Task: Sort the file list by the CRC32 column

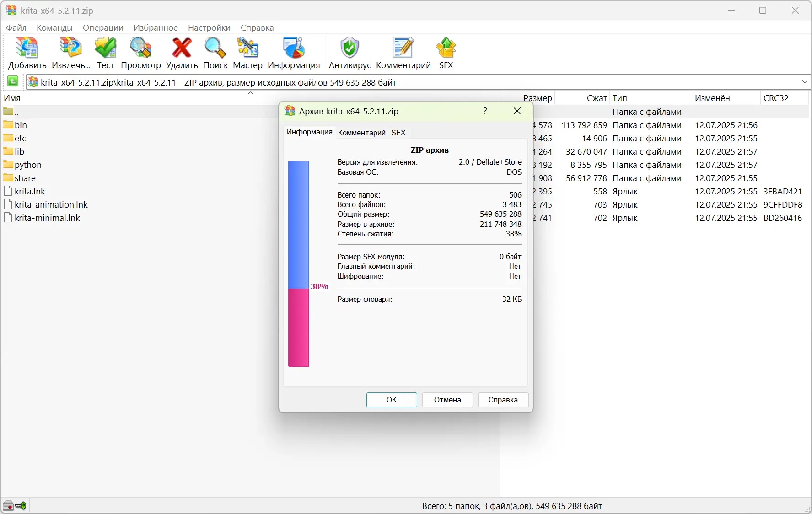Action: pyautogui.click(x=784, y=98)
